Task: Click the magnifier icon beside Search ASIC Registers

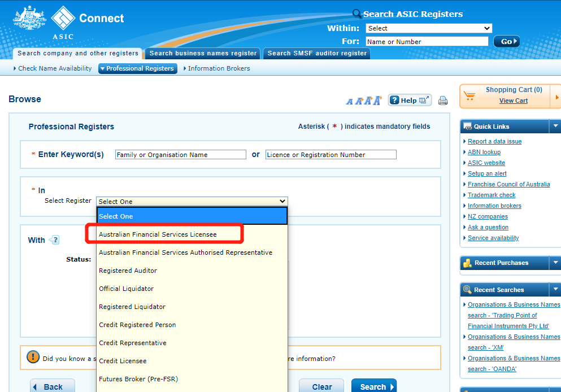Action: [356, 14]
